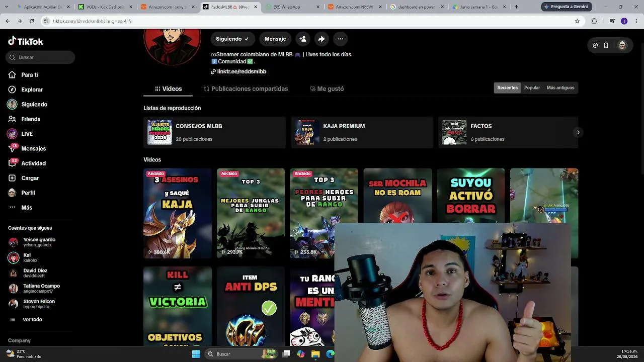
Task: Open Yeison guardo's account
Action: pyautogui.click(x=32, y=242)
